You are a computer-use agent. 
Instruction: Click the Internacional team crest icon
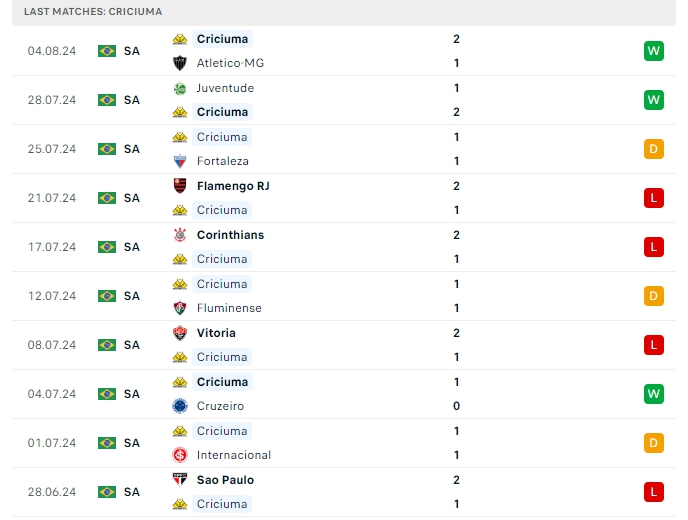[x=180, y=455]
